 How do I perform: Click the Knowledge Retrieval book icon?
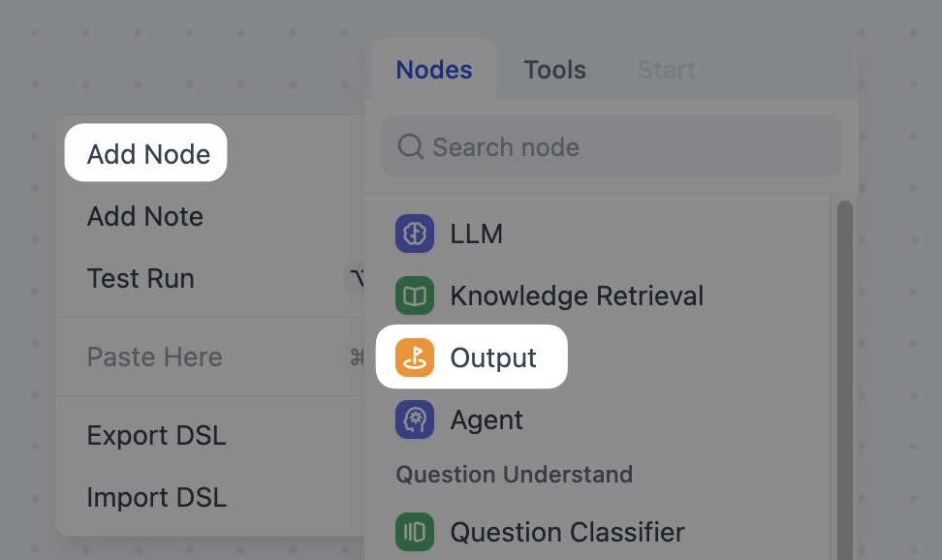[415, 296]
